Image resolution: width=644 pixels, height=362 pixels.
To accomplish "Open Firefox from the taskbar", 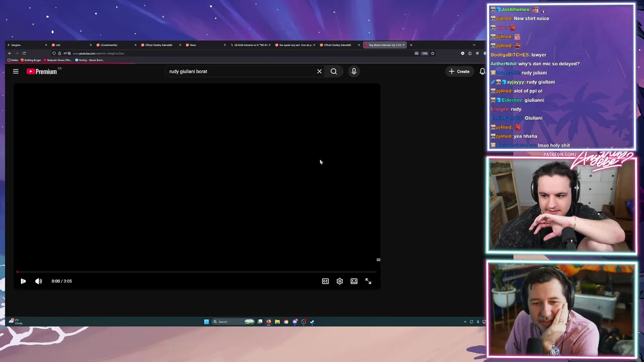I will [x=269, y=322].
